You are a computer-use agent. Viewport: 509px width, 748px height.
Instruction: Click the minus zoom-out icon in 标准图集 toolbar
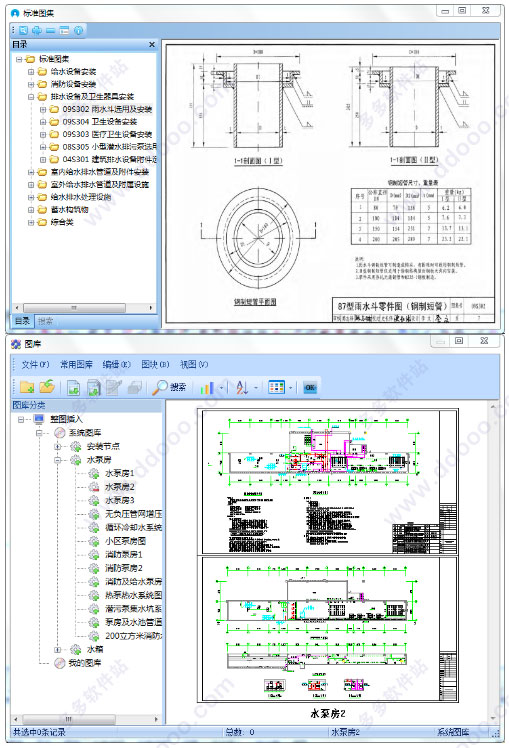tap(51, 31)
